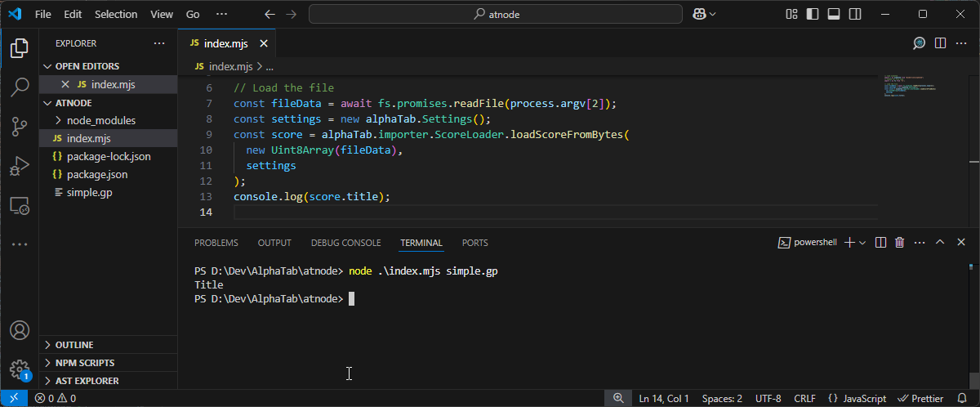The height and width of the screenshot is (407, 980).
Task: Switch to the PORTS panel tab
Action: (474, 243)
